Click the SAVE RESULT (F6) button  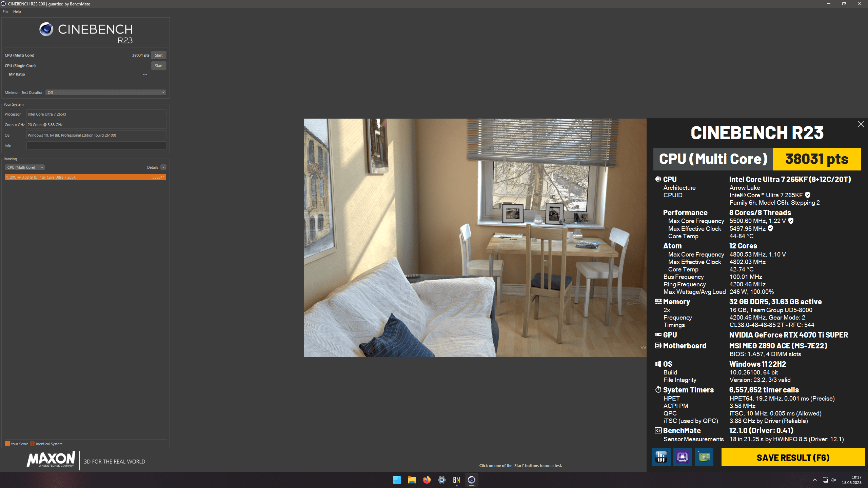pos(793,457)
